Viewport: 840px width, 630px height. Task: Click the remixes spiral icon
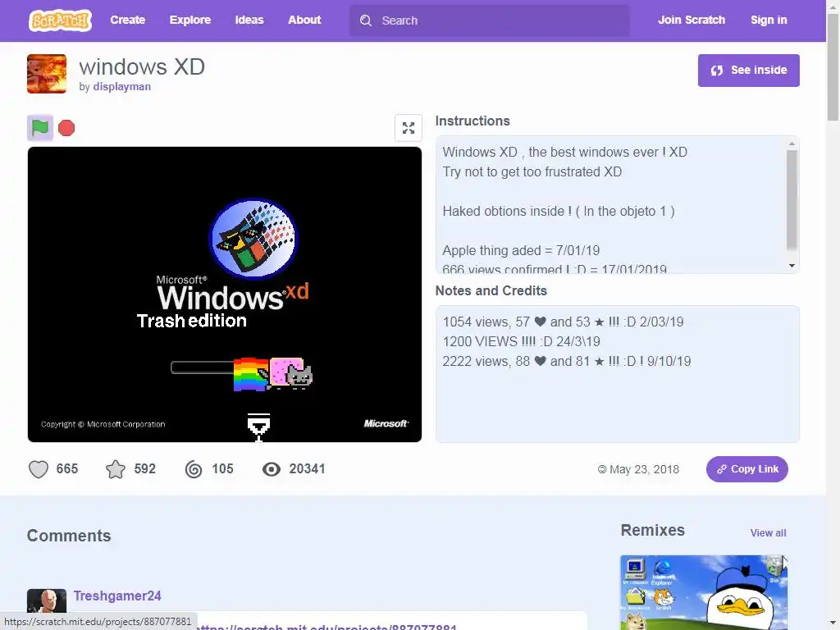[x=194, y=469]
